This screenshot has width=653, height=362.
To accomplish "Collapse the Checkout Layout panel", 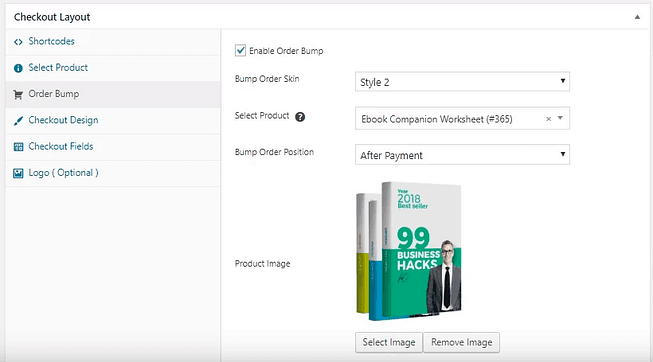I will (637, 17).
